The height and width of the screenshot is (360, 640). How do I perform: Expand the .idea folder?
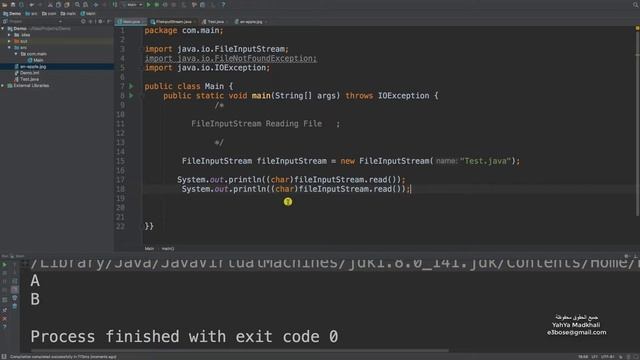9,35
